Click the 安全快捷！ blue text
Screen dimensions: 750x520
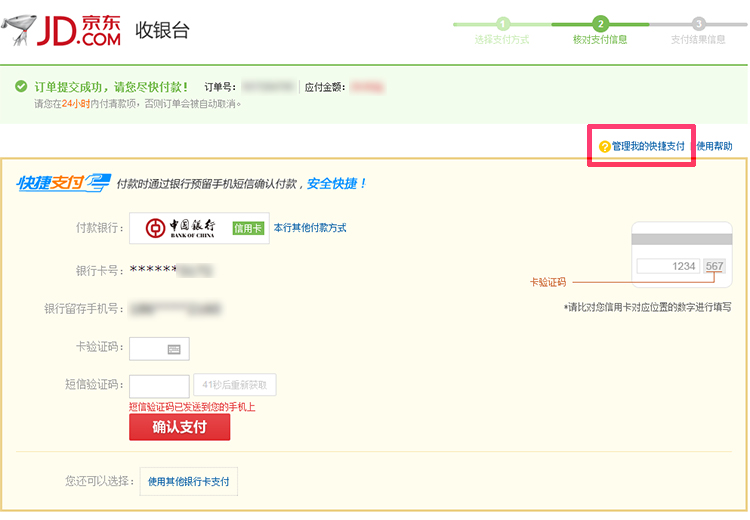tap(336, 183)
